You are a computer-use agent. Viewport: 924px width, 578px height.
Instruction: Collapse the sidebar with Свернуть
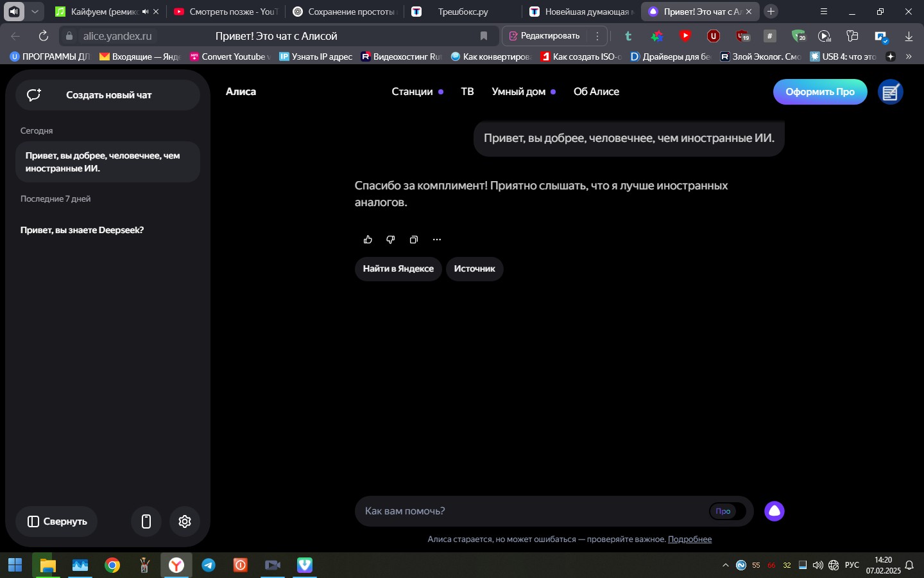tap(56, 521)
